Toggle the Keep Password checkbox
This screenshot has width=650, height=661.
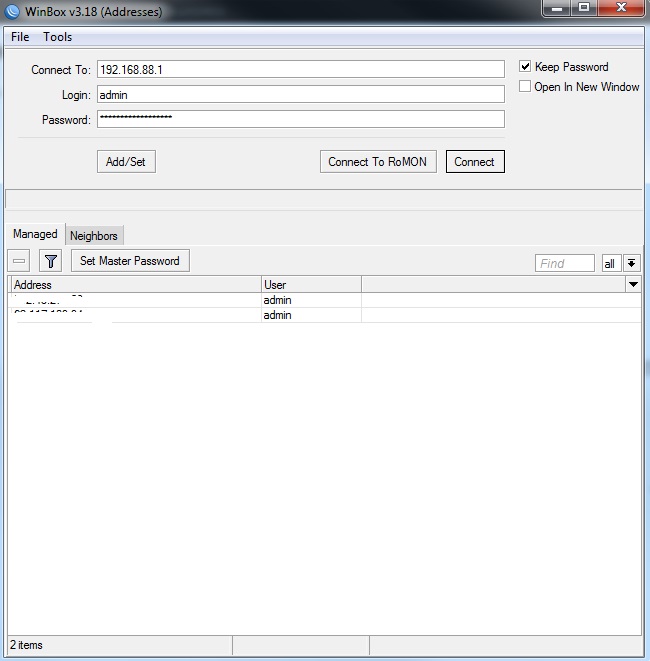tap(525, 66)
